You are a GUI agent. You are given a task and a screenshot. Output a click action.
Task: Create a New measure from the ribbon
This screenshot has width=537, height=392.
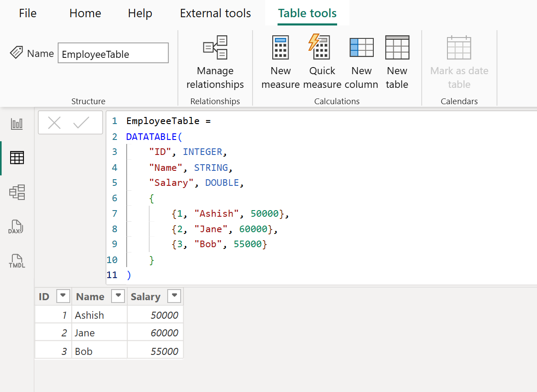pyautogui.click(x=281, y=62)
